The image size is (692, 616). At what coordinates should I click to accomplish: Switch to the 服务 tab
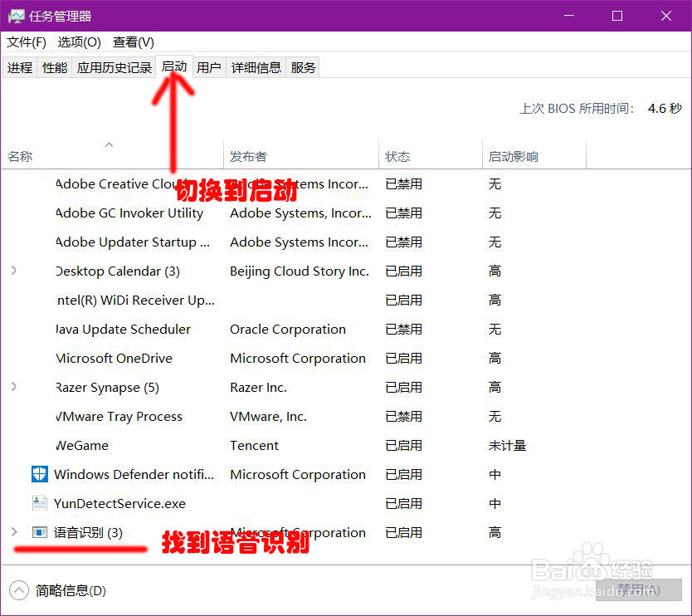(x=303, y=67)
